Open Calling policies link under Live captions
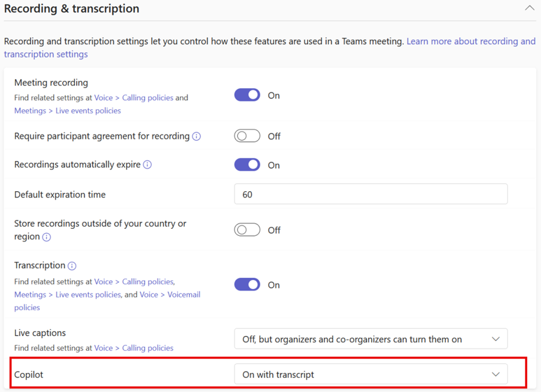 [x=148, y=348]
